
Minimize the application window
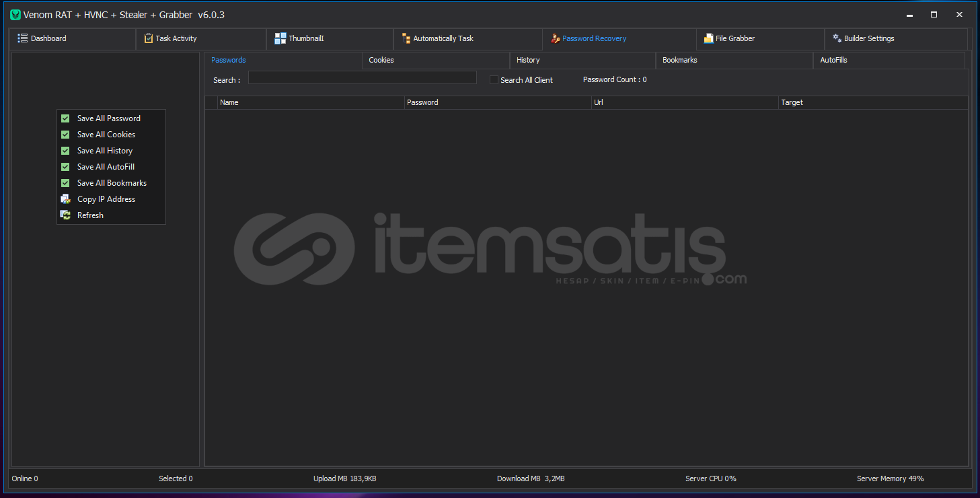coord(909,15)
